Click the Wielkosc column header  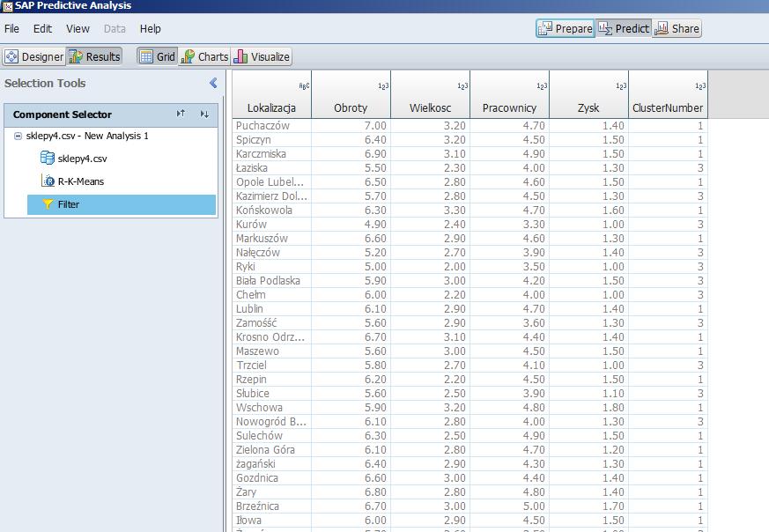(x=430, y=94)
